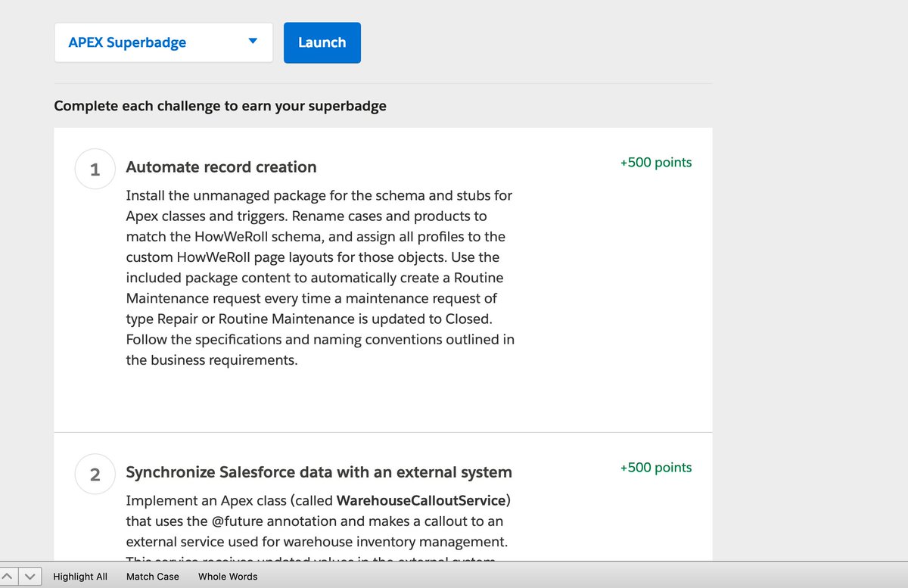Launch the selected playground org
908x588 pixels.
(x=322, y=42)
